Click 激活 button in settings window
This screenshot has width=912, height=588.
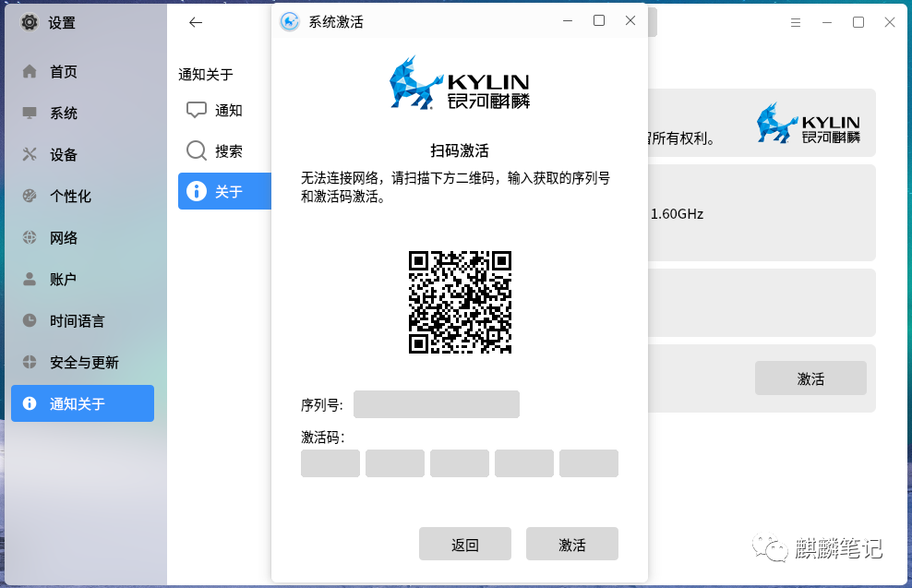[x=810, y=378]
